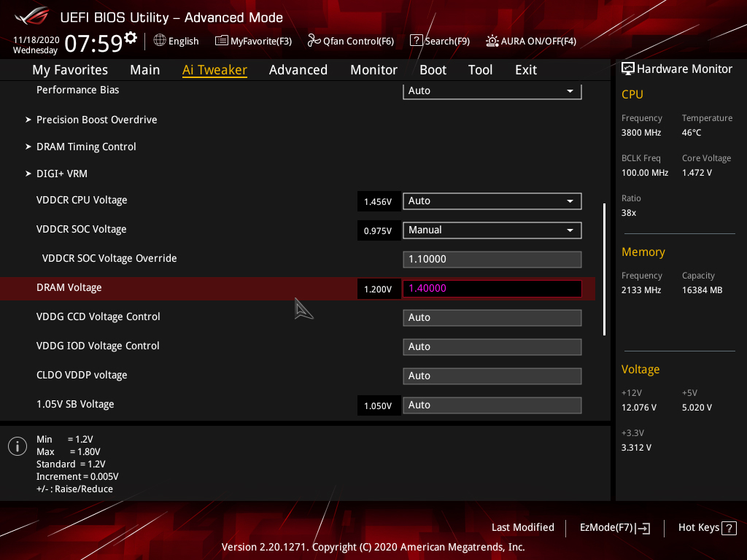
Task: Click the Qfan Control fan icon
Action: (x=314, y=41)
